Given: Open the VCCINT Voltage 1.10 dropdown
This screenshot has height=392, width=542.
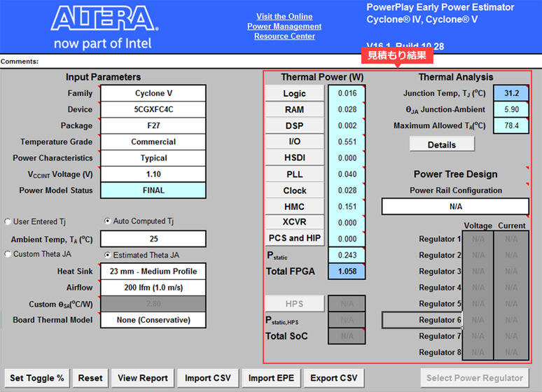Looking at the screenshot, I should click(x=153, y=174).
